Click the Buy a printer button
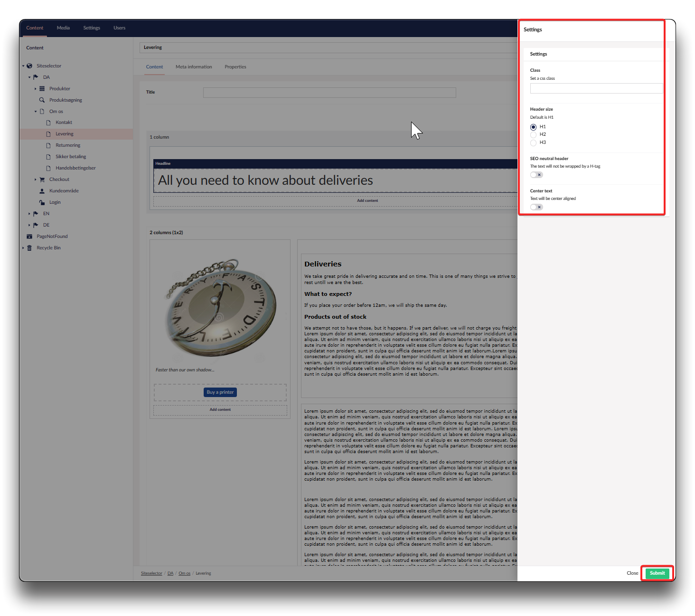 220,392
